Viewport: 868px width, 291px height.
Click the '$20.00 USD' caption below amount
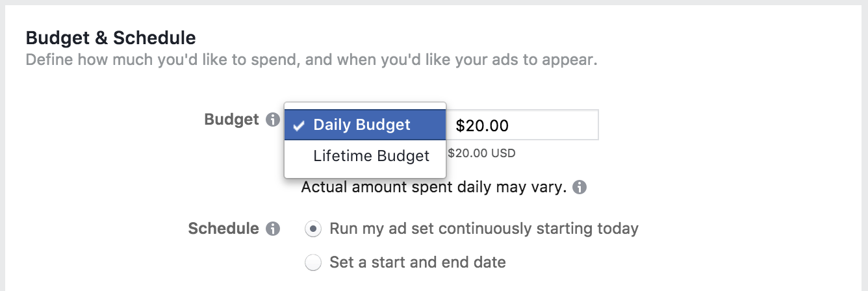point(481,154)
